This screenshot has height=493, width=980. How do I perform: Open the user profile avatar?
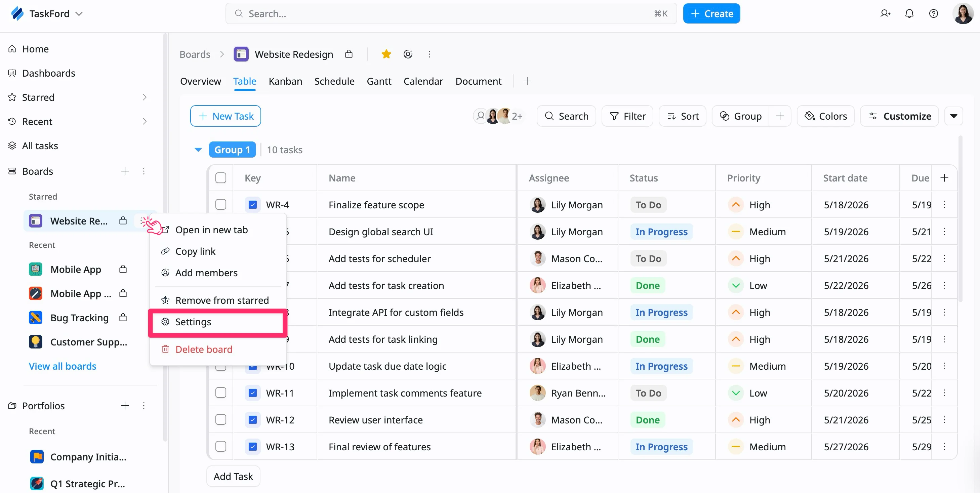963,13
